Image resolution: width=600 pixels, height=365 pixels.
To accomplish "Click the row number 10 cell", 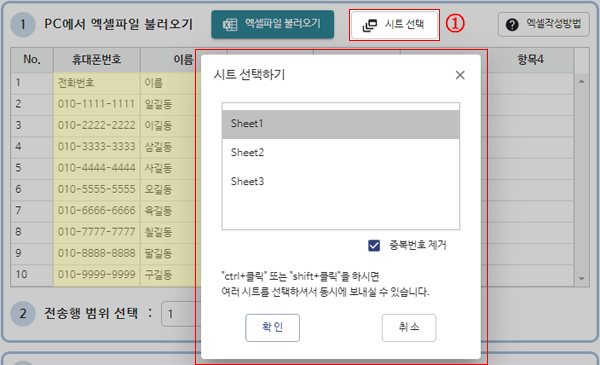I will [32, 275].
